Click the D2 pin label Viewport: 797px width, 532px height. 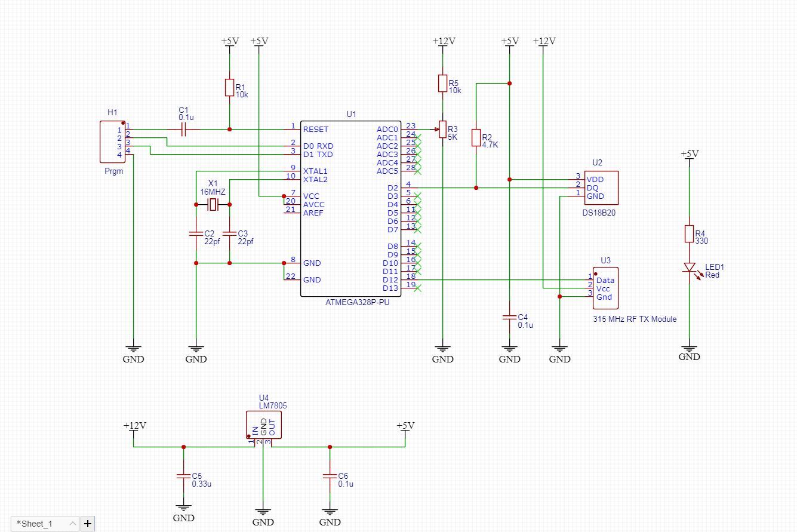click(393, 187)
